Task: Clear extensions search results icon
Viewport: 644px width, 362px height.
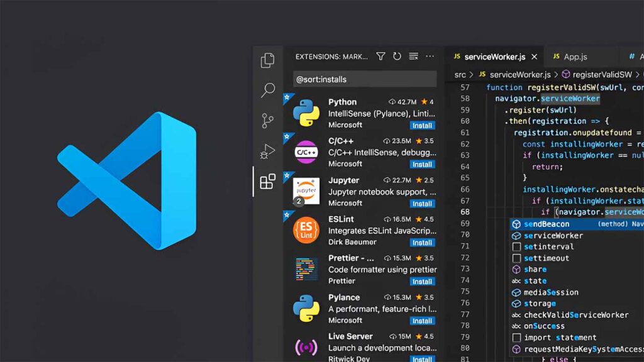Action: click(x=413, y=57)
